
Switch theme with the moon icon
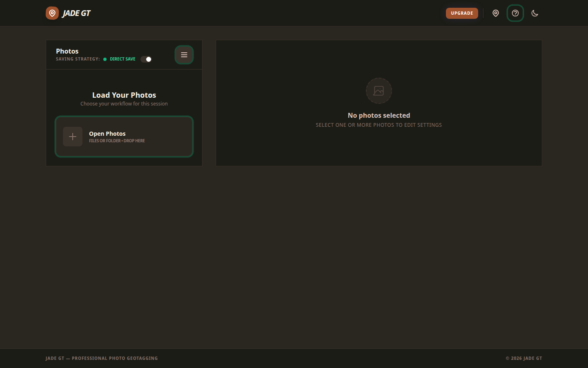pyautogui.click(x=535, y=13)
